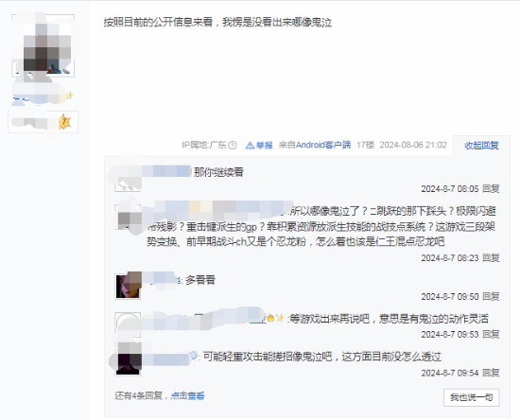Open the main poster's avatar thumbnail
The height and width of the screenshot is (420, 520).
tap(43, 45)
